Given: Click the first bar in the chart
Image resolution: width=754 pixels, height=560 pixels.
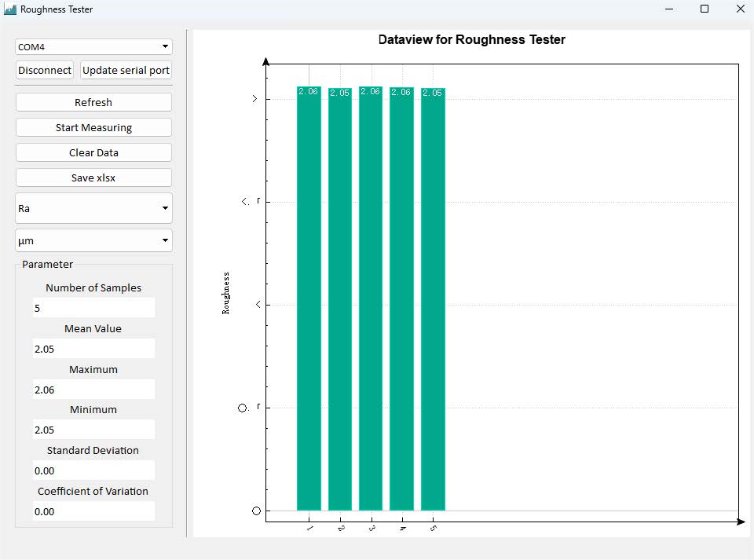Looking at the screenshot, I should click(x=309, y=298).
